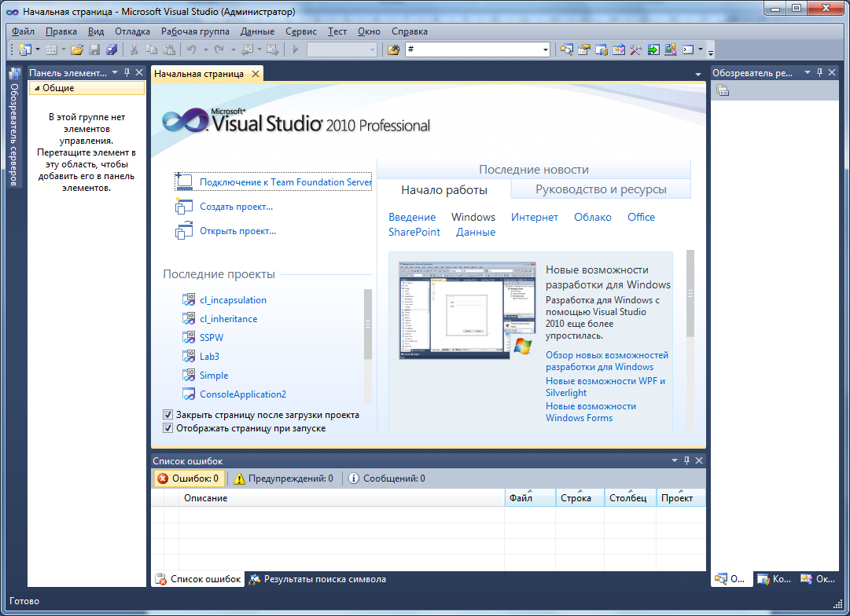
Task: Open the solution configurations combo box
Action: [x=342, y=49]
